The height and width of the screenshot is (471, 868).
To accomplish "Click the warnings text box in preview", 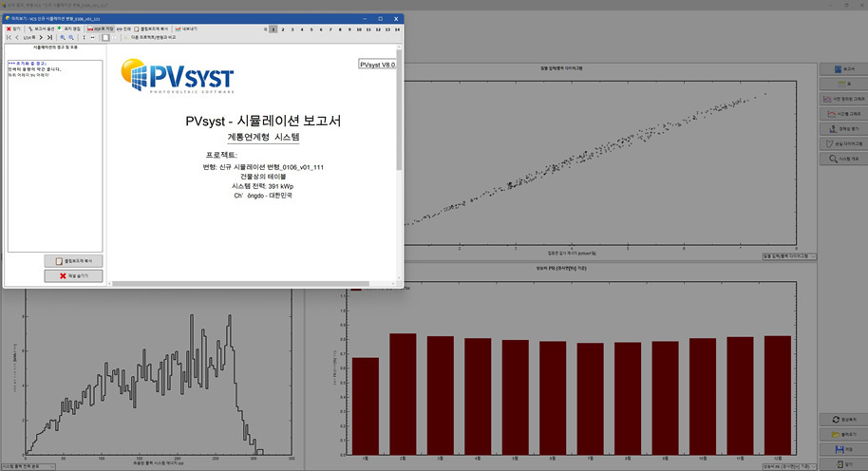I will click(x=55, y=156).
